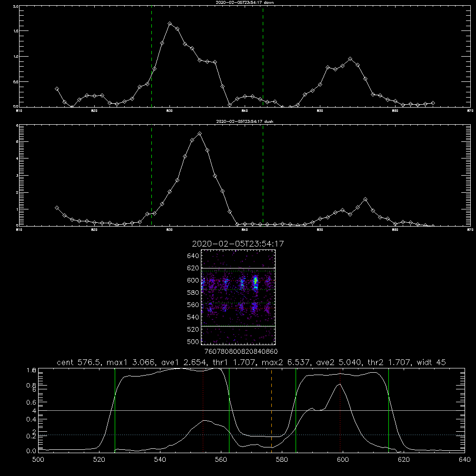
Task: Select the 'thr2 1.707' statistic text
Action: point(390,362)
